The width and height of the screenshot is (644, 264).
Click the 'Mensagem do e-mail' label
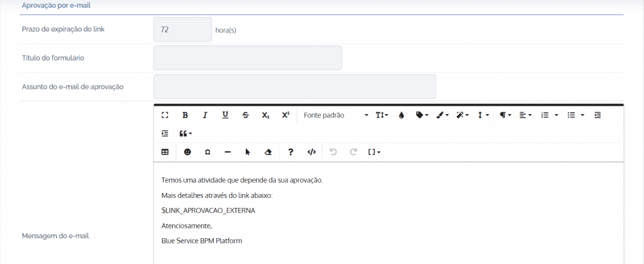[x=55, y=236]
